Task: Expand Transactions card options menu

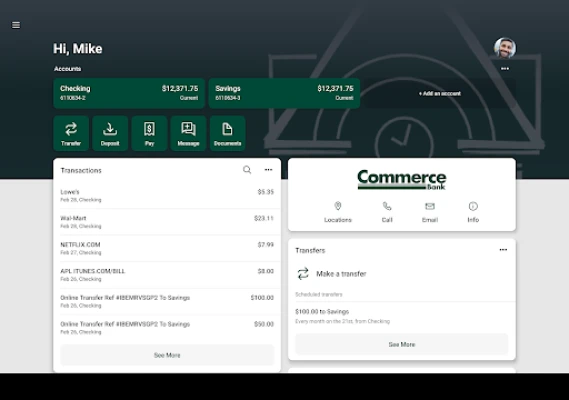Action: click(x=268, y=170)
